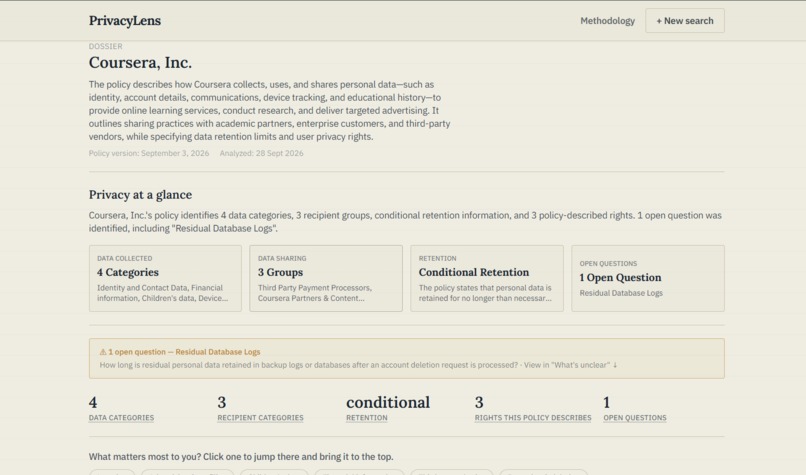This screenshot has height=475, width=806.
Task: Click the Analyzed: 28 Sept 2026 text
Action: click(x=261, y=153)
